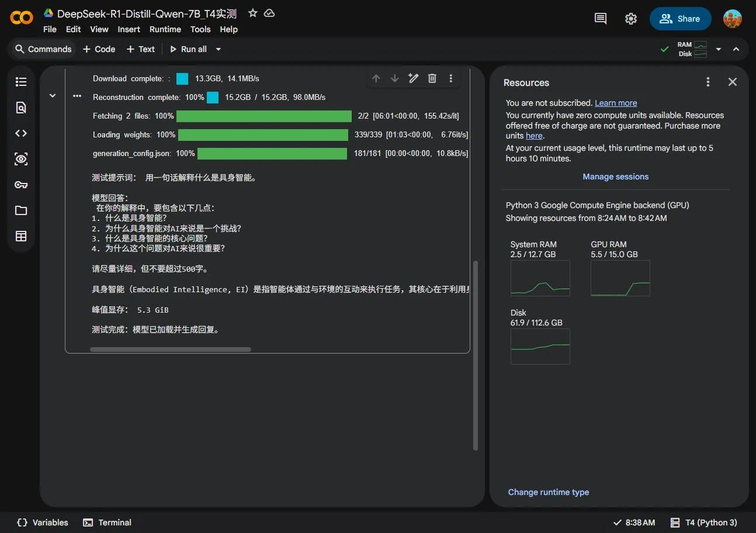
Task: Move cell up with the arrow icon
Action: (376, 78)
